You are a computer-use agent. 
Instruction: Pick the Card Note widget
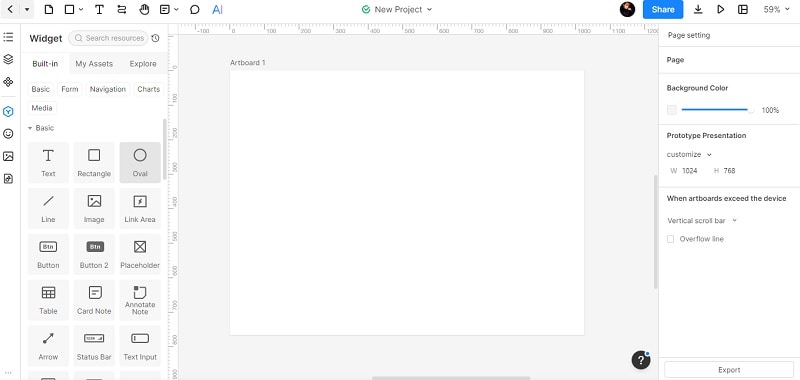pyautogui.click(x=94, y=300)
